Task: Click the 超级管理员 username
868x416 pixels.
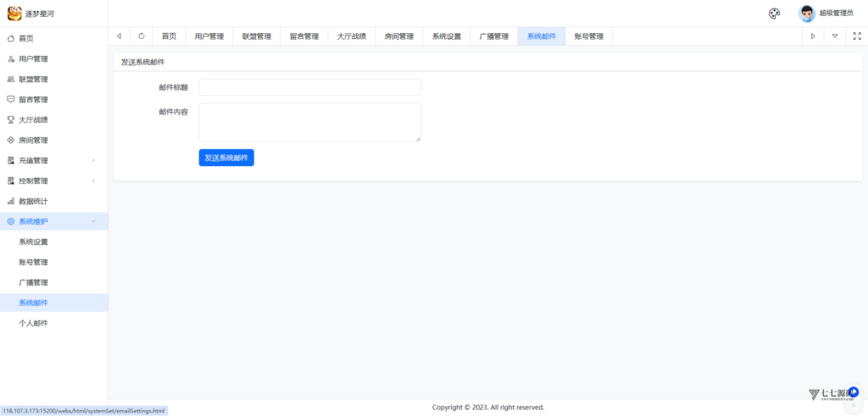Action: coord(837,14)
